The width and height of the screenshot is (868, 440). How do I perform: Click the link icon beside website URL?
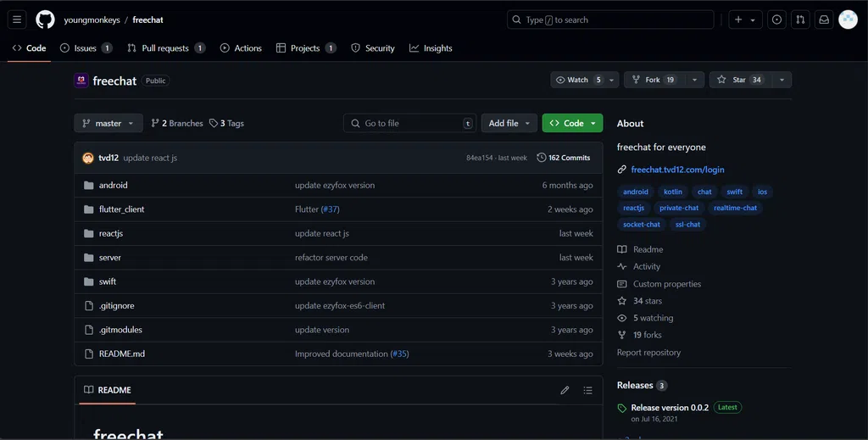click(621, 170)
